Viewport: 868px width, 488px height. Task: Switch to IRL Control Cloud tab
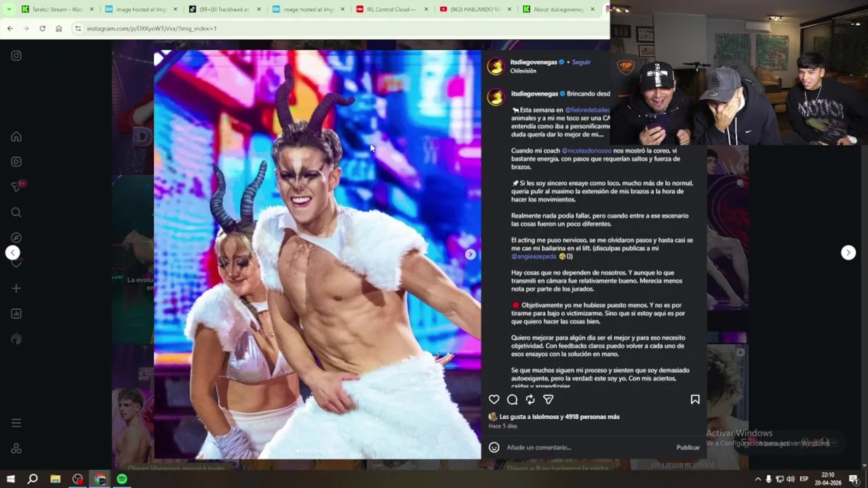390,9
